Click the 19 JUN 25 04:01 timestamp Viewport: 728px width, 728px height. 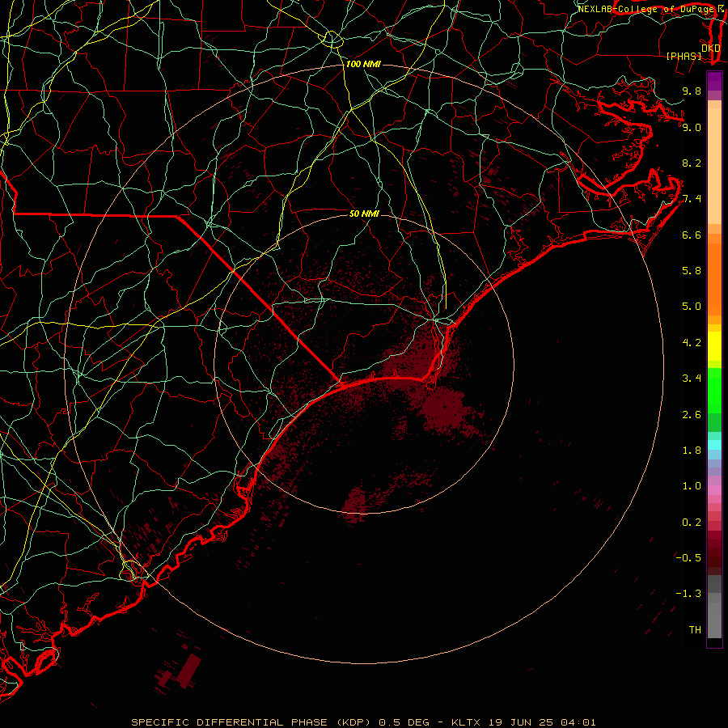[542, 722]
